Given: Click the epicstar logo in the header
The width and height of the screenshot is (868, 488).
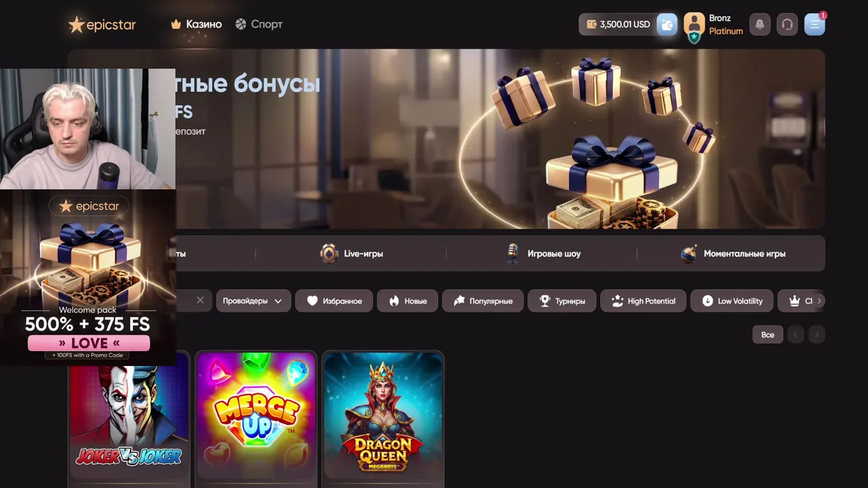Looking at the screenshot, I should pos(102,24).
